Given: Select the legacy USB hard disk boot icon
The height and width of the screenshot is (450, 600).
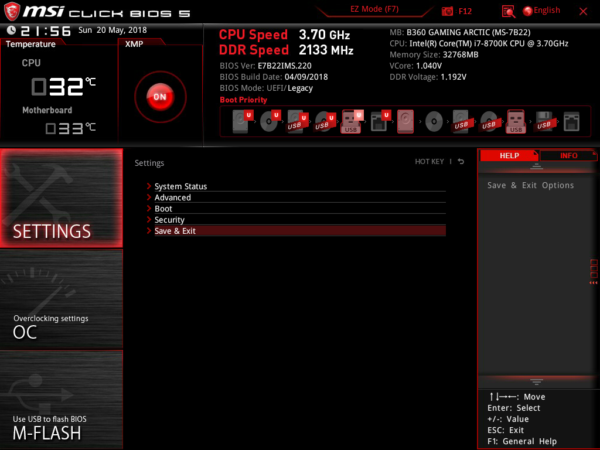Looking at the screenshot, I should tap(461, 121).
